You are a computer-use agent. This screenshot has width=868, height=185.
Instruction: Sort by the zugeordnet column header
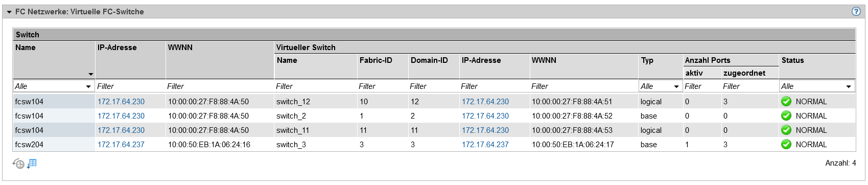(x=744, y=73)
